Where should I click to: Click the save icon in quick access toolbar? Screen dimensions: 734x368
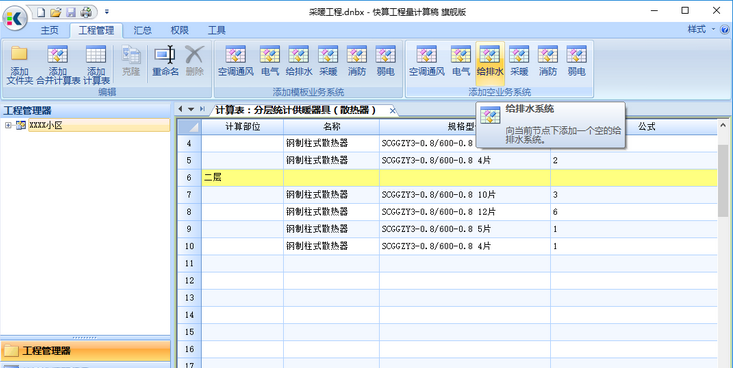[71, 12]
